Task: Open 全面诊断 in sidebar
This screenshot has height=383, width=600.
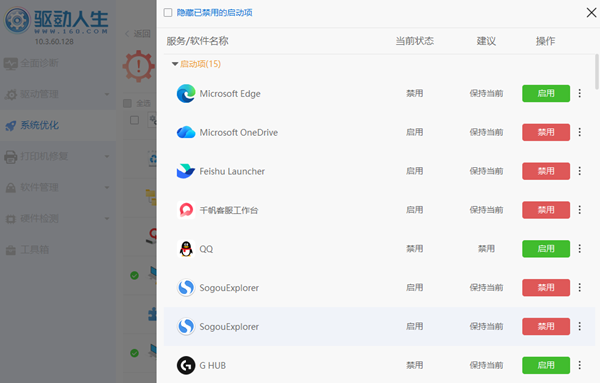Action: (58, 63)
